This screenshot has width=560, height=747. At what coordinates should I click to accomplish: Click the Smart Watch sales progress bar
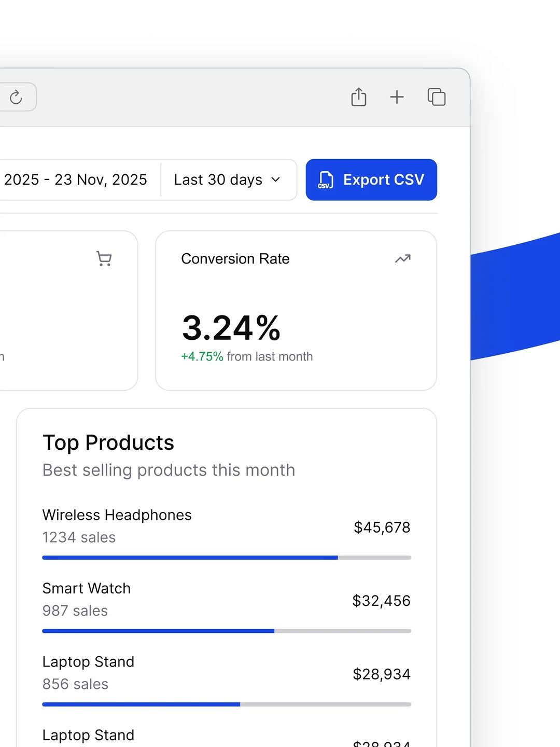227,631
